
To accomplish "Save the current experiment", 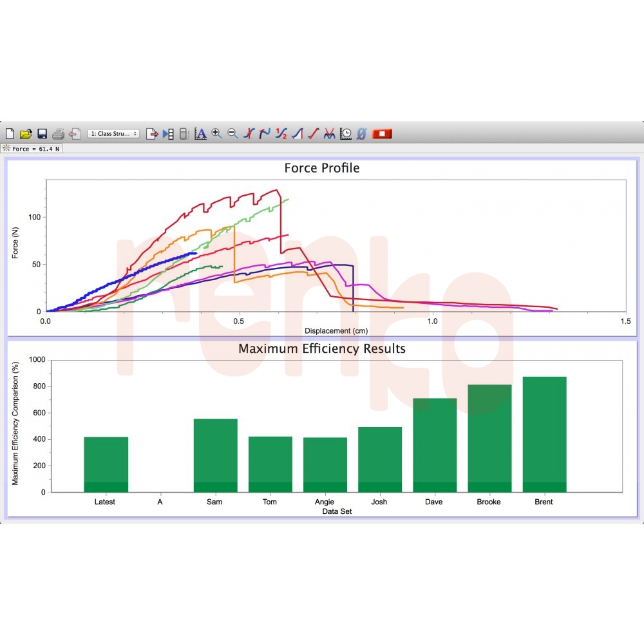I will click(x=41, y=133).
